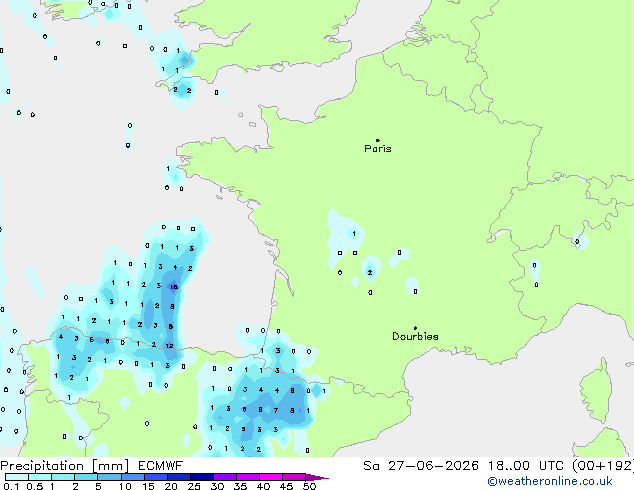
Task: Click the 40–45 mm magenta legend swatch
Action: coord(271,477)
